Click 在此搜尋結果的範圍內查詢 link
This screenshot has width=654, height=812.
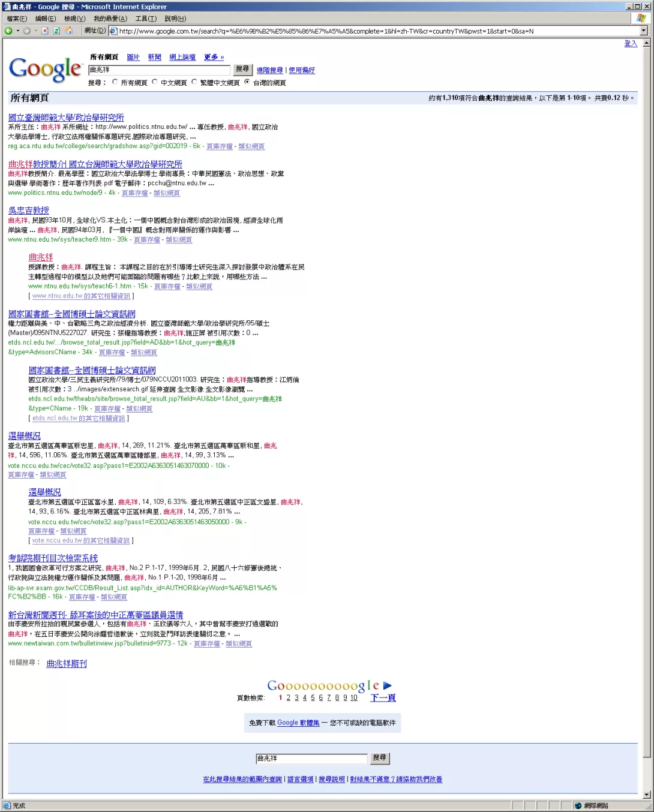(x=242, y=779)
